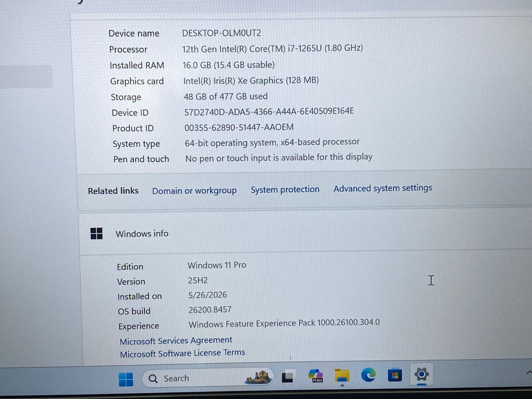Open Microsoft Services Agreement link
532x399 pixels.
coord(176,341)
